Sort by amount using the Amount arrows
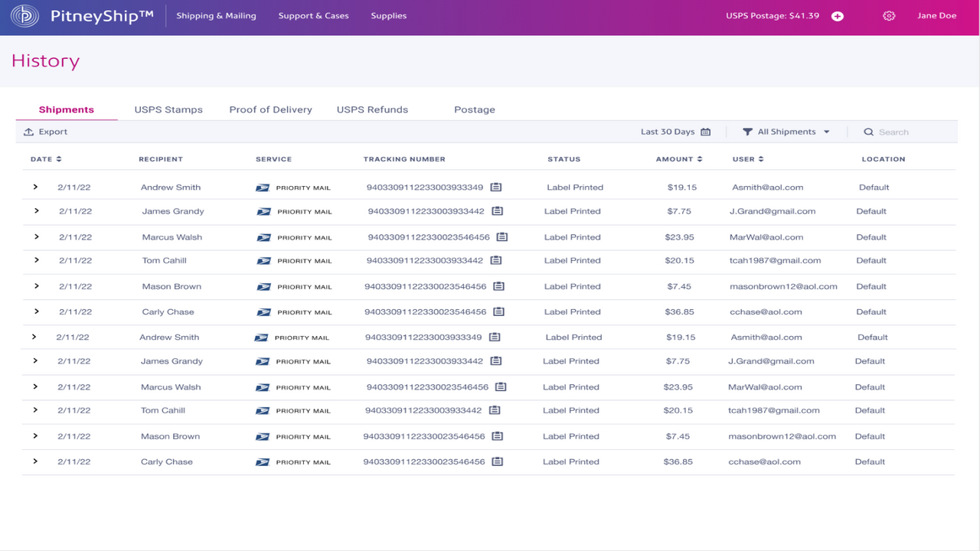Screen dimensions: 980x551 pyautogui.click(x=700, y=159)
